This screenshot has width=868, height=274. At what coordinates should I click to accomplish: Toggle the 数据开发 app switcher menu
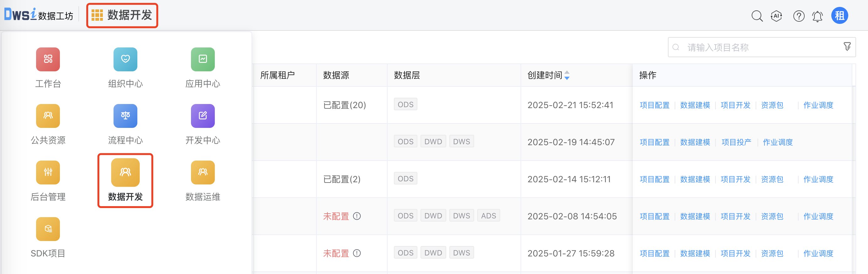(x=122, y=15)
